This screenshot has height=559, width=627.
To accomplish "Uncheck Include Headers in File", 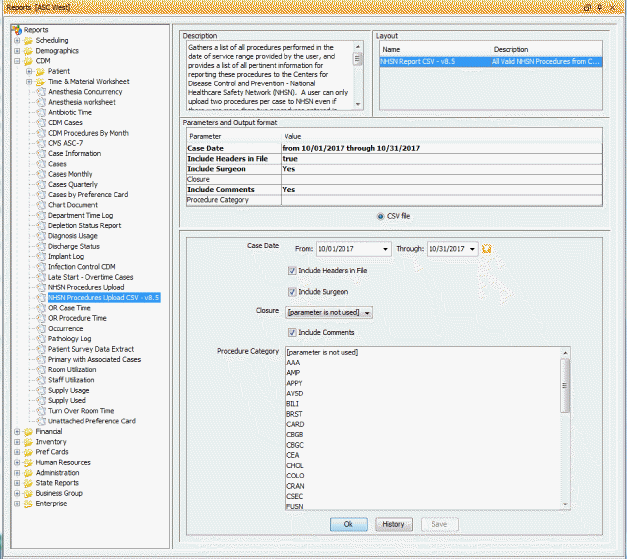I will coord(292,271).
